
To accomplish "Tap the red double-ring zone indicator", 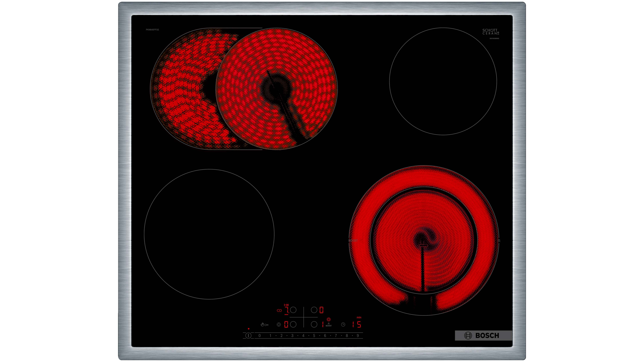I will pos(328,319).
